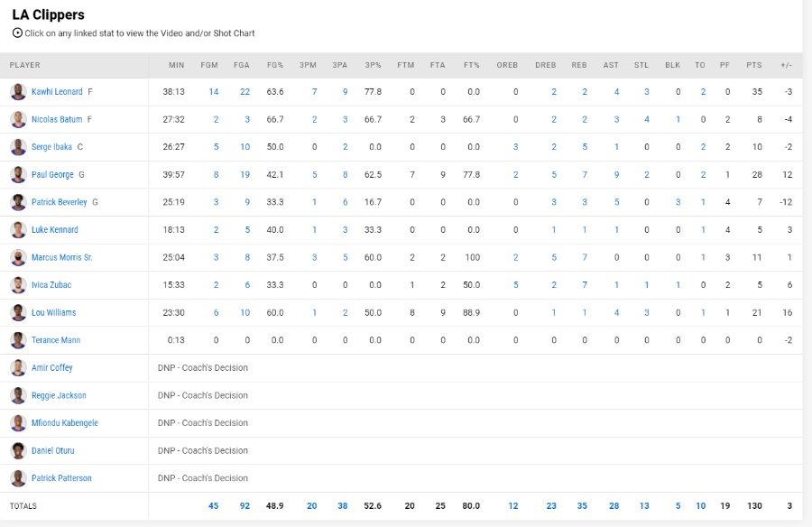Click Paul George's 39:57 minutes value

point(173,175)
